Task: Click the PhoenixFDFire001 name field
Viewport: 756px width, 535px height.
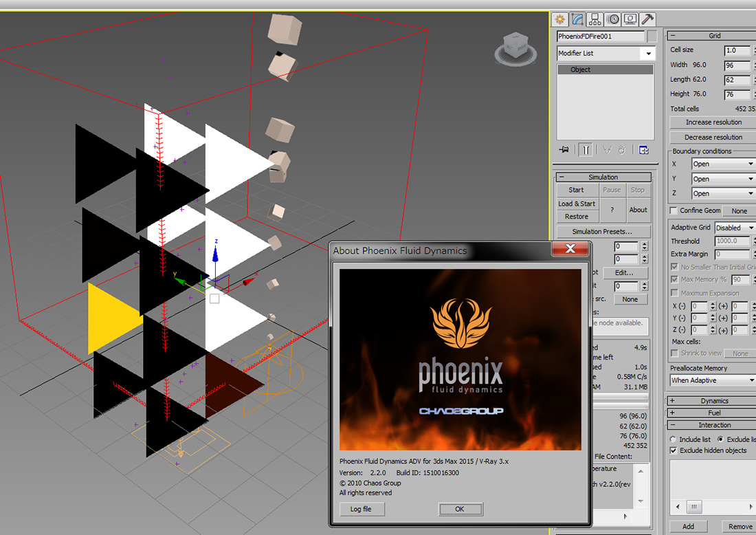Action: (601, 36)
